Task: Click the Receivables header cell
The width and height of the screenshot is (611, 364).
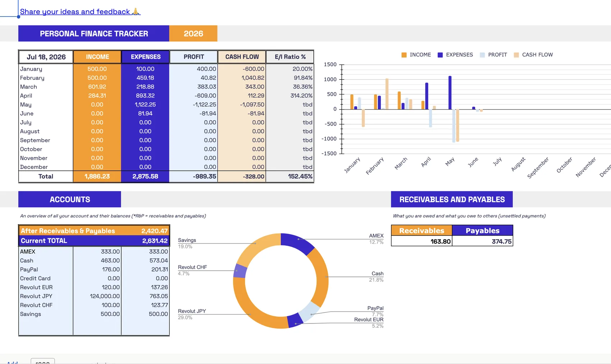Action: pyautogui.click(x=422, y=230)
